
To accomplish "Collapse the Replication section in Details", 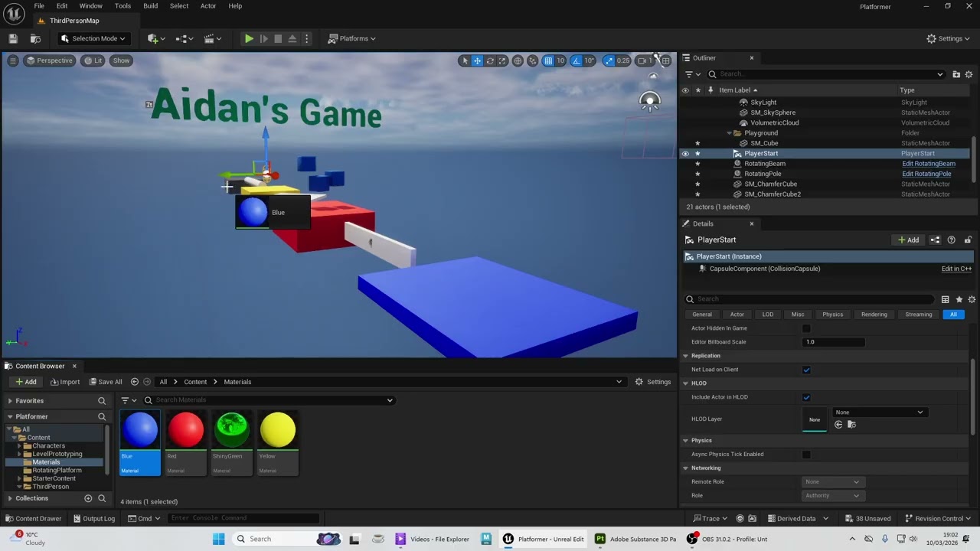I will [685, 356].
